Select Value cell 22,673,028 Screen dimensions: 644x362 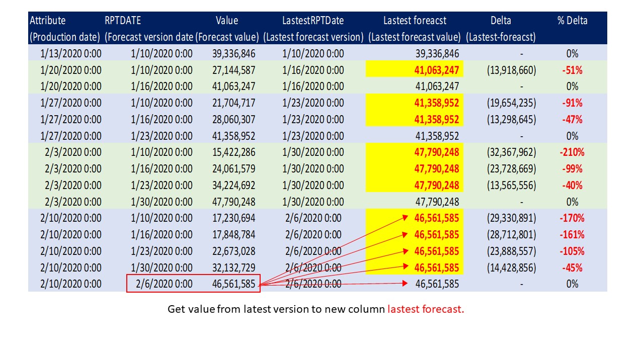(x=234, y=251)
